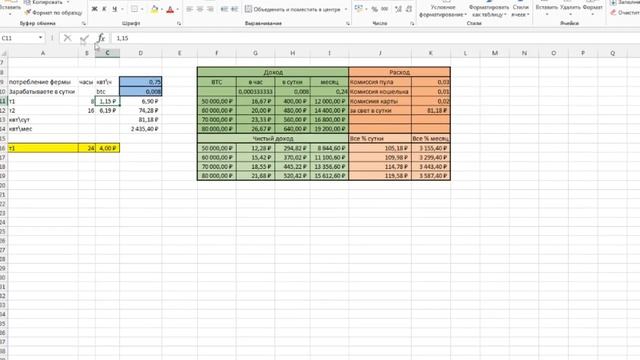The image size is (640, 360).
Task: Select the green 'Доход' header cell
Action: pyautogui.click(x=273, y=72)
